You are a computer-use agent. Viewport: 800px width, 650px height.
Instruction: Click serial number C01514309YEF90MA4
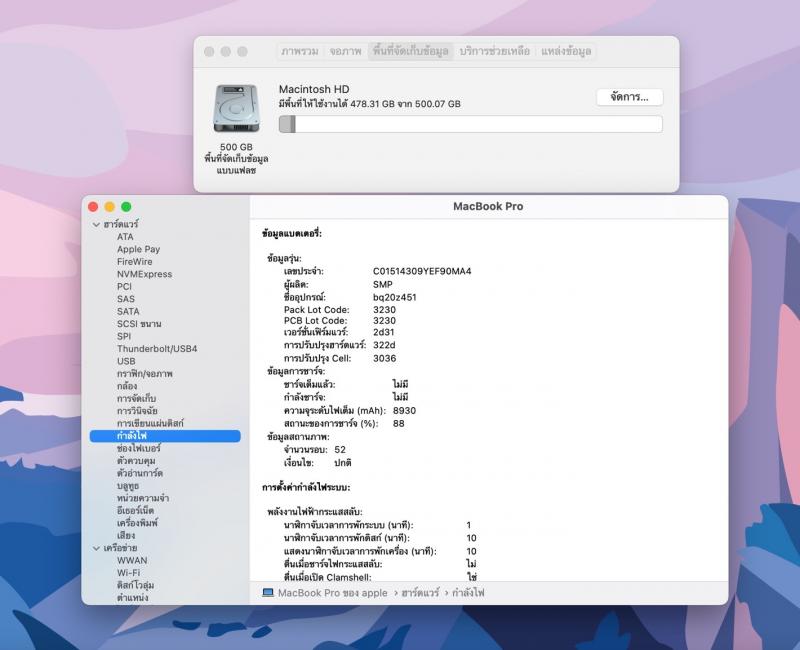[x=422, y=271]
